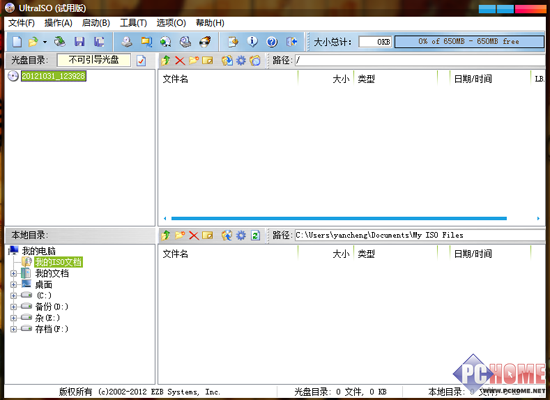The image size is (550, 400).
Task: Click the 不可引导光盘 label button
Action: [94, 60]
